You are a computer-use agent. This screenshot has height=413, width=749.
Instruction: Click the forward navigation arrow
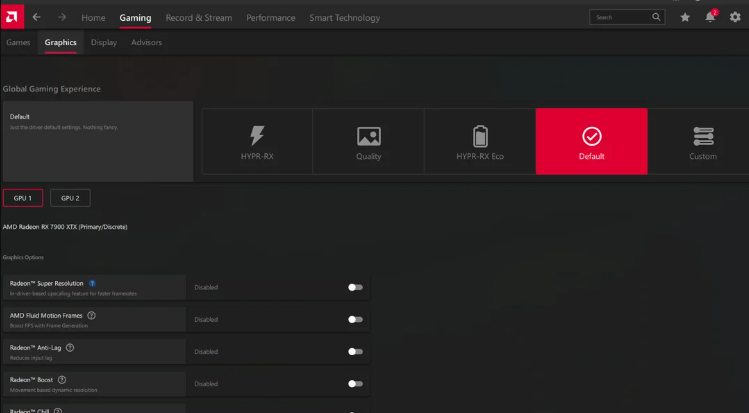pos(62,17)
